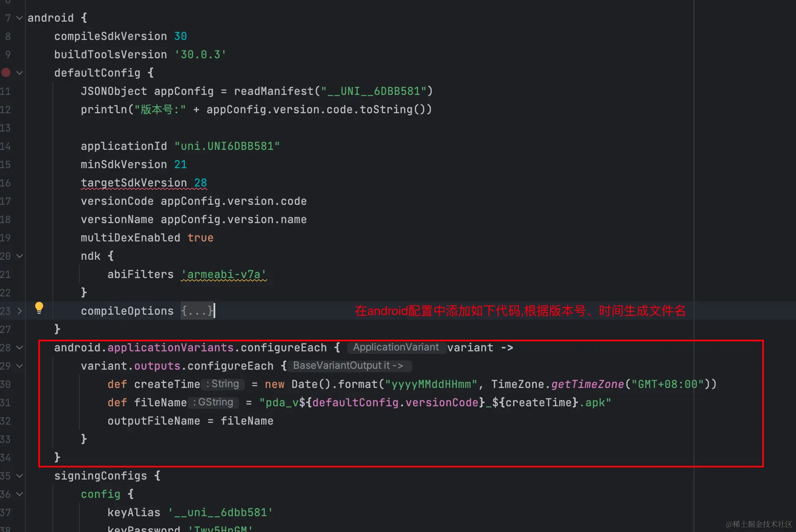Collapse the android.applicationVariants.configureEach fold arrow

point(19,348)
